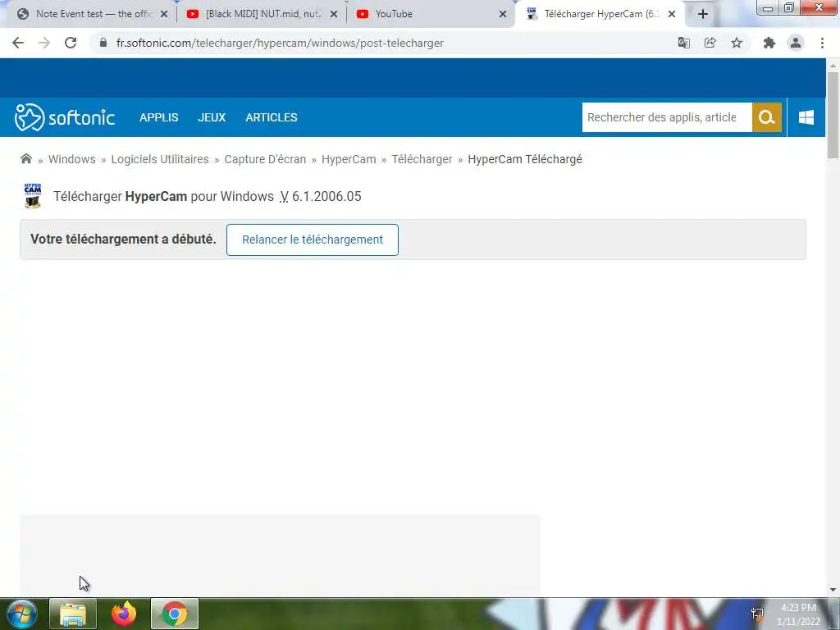The width and height of the screenshot is (840, 630).
Task: Close the Black MIDI NUT.mid tab
Action: pyautogui.click(x=334, y=14)
